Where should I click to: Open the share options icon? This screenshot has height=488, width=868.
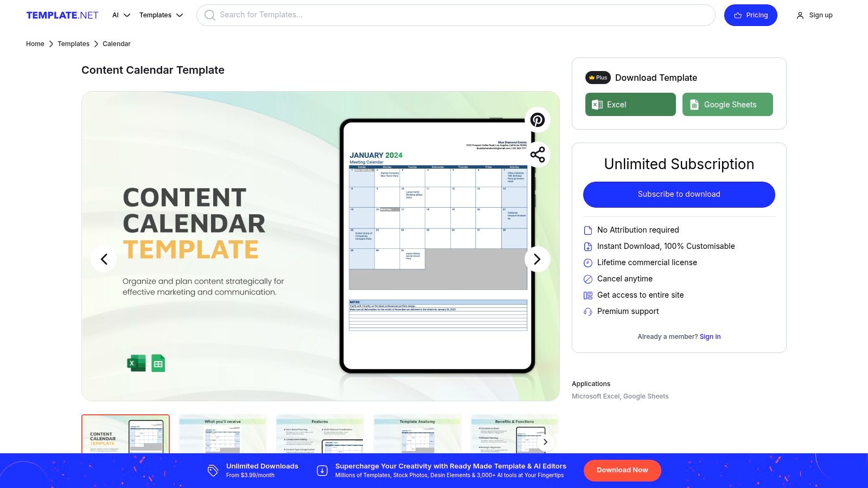coord(537,154)
